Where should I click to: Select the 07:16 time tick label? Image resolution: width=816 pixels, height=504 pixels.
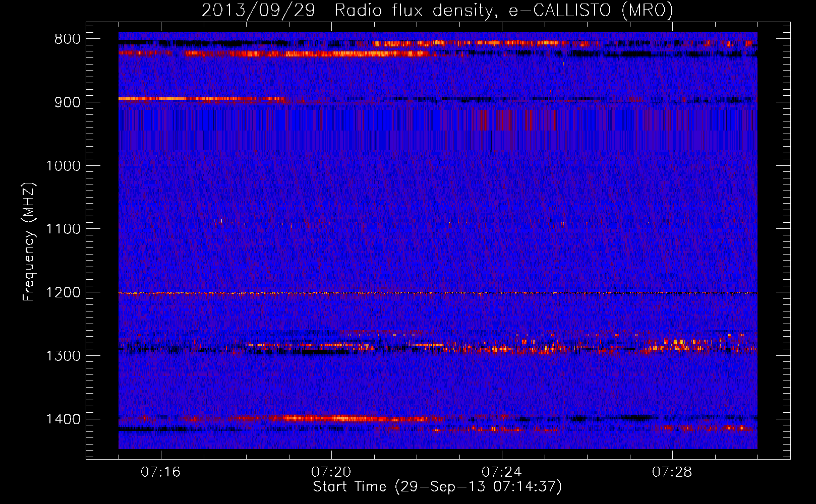click(x=161, y=472)
